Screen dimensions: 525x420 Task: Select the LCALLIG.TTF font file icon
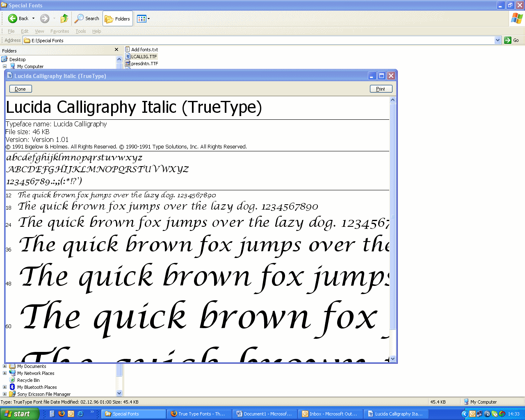[x=128, y=57]
